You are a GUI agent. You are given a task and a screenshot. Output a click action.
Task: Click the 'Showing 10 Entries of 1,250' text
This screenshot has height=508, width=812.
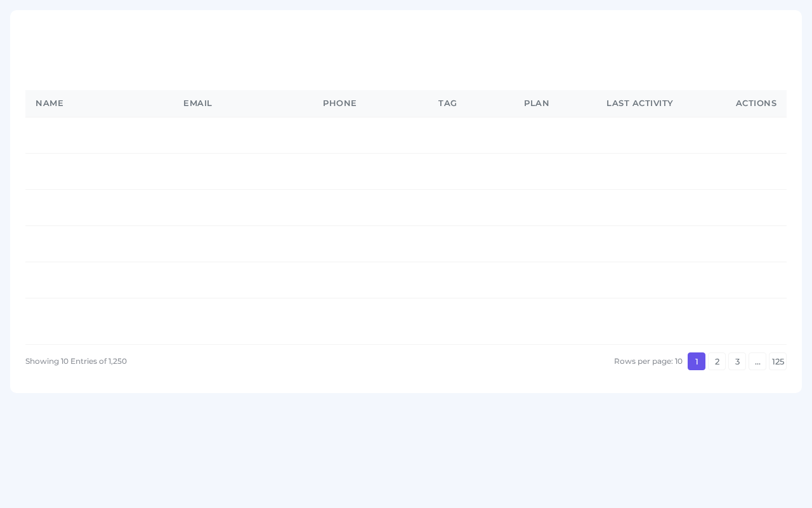tap(76, 361)
